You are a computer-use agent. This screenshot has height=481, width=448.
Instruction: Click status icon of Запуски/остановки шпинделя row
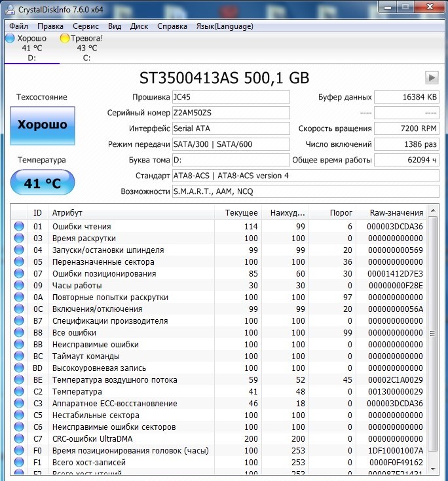19,250
